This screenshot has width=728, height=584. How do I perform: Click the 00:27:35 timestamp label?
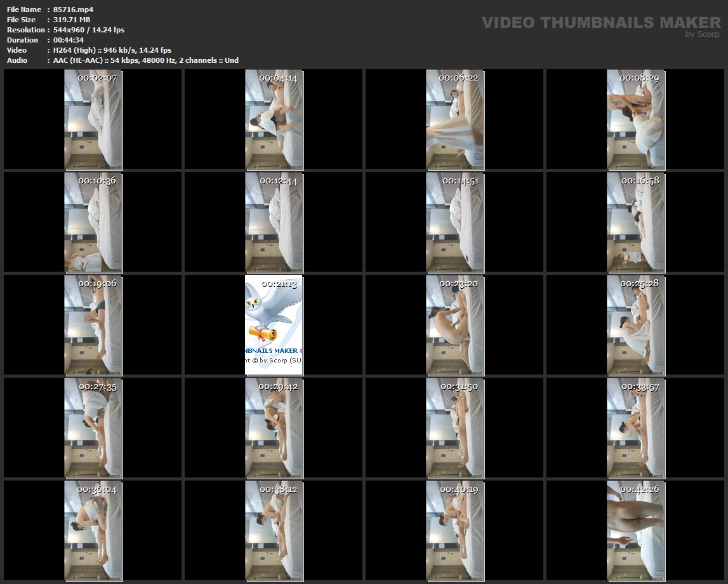97,386
